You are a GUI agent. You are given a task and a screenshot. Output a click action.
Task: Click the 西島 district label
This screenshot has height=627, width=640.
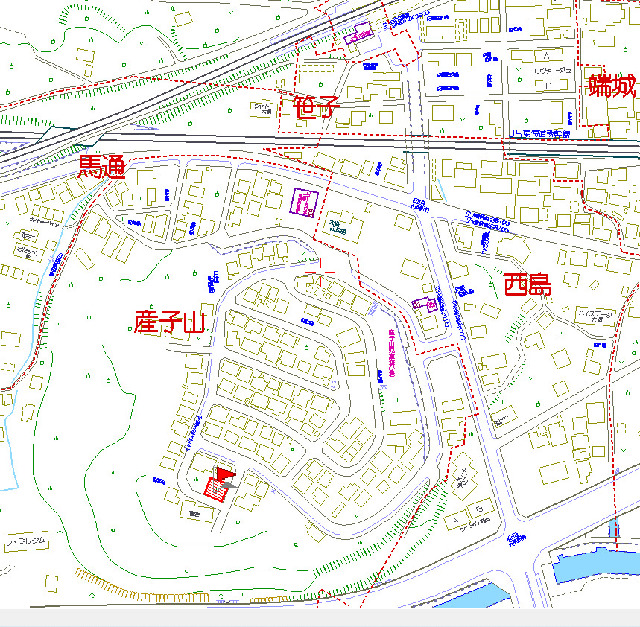527,284
